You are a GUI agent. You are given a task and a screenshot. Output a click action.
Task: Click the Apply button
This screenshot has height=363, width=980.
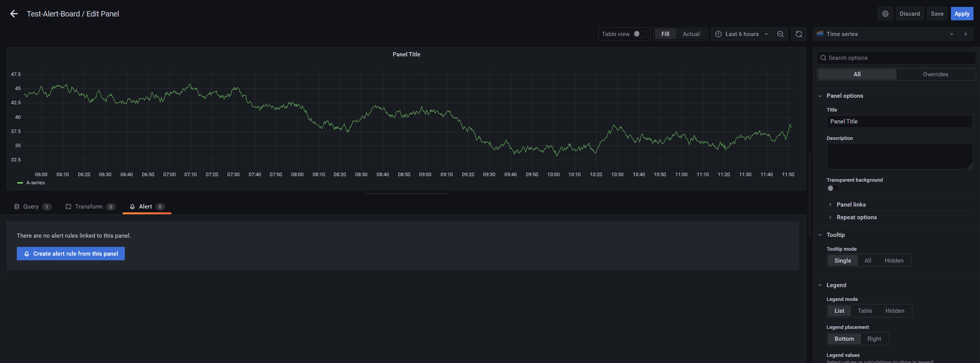click(x=962, y=14)
